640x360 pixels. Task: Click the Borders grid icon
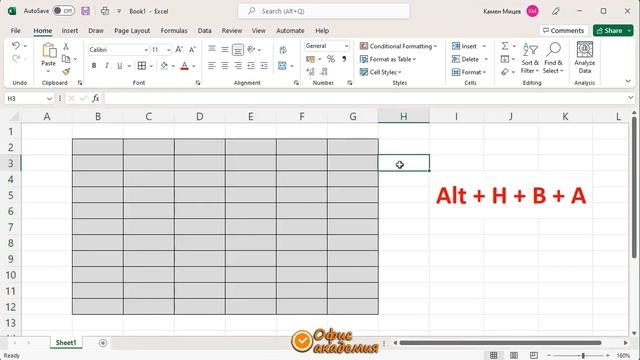pyautogui.click(x=142, y=66)
